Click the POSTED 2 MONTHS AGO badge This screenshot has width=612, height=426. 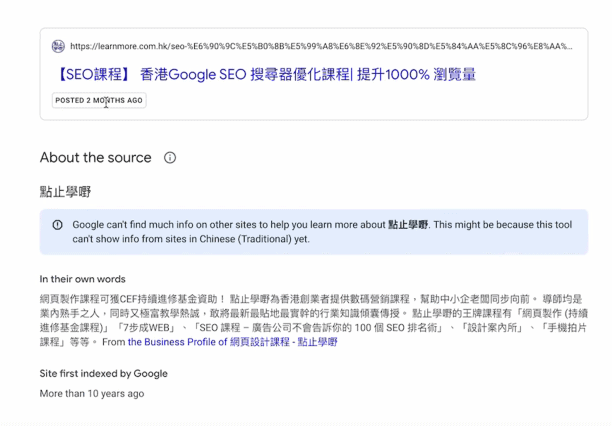(99, 100)
